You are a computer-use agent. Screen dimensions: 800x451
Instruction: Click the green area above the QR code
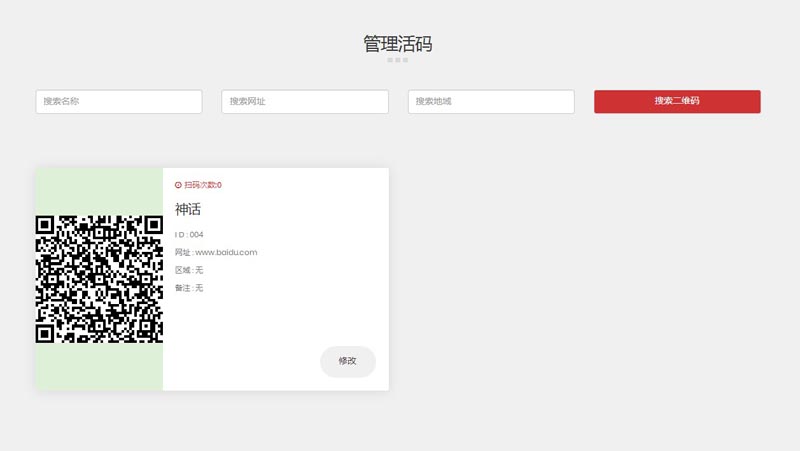point(99,190)
